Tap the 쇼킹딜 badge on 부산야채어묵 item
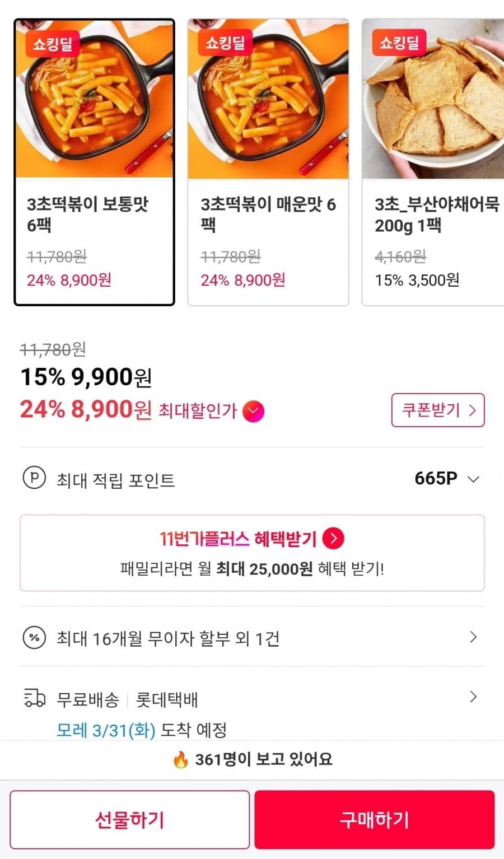 [x=399, y=43]
